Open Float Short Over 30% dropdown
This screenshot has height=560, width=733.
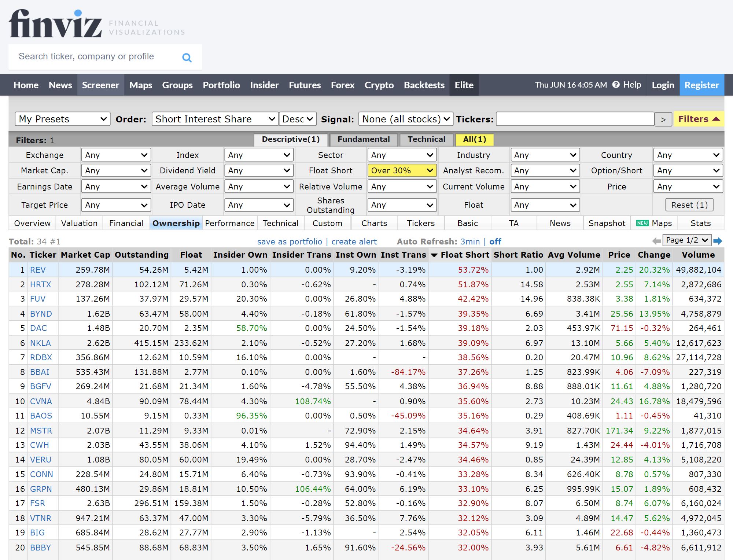tap(402, 170)
